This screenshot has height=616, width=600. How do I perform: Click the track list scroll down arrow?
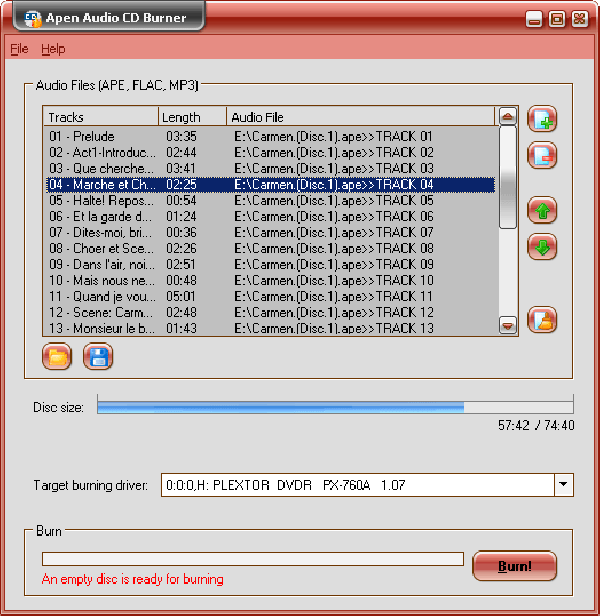508,326
